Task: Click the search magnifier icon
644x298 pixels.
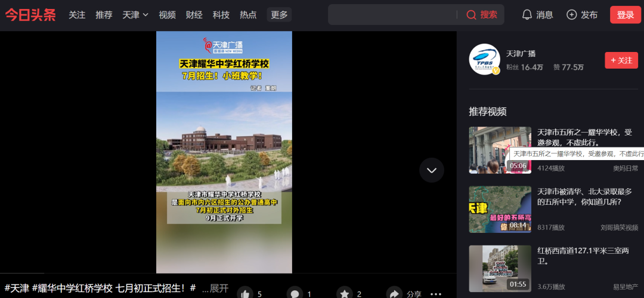Action: pos(471,15)
